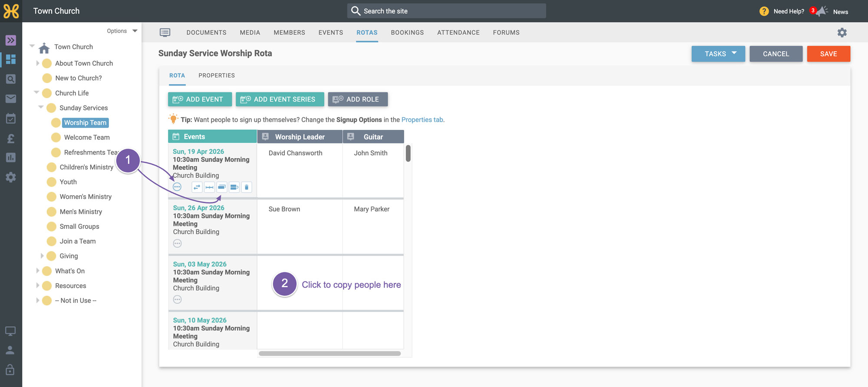868x387 pixels.
Task: Open the more options circle on the 26 Apr event
Action: (x=178, y=243)
